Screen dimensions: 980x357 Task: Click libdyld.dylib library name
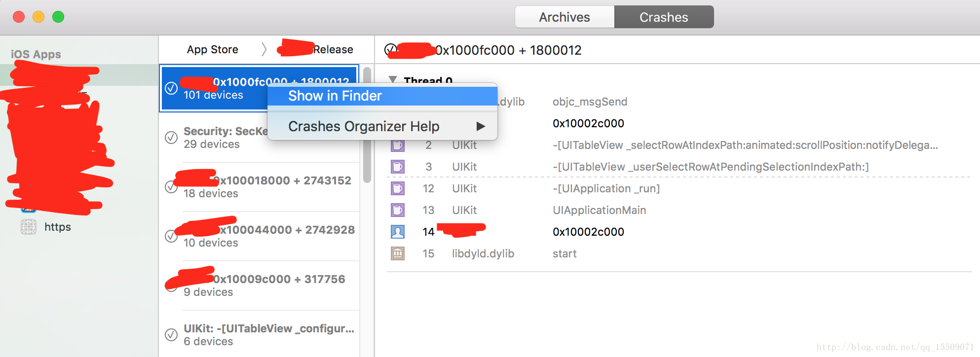click(x=483, y=253)
